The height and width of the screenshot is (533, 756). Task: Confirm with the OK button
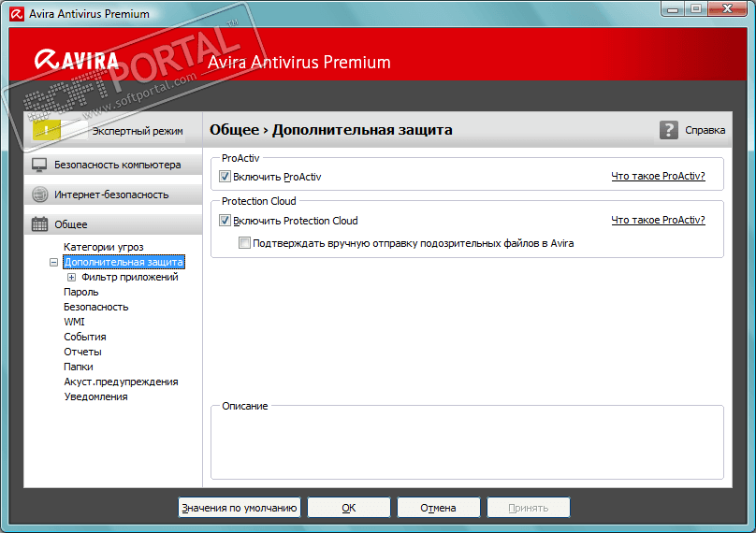pyautogui.click(x=349, y=508)
